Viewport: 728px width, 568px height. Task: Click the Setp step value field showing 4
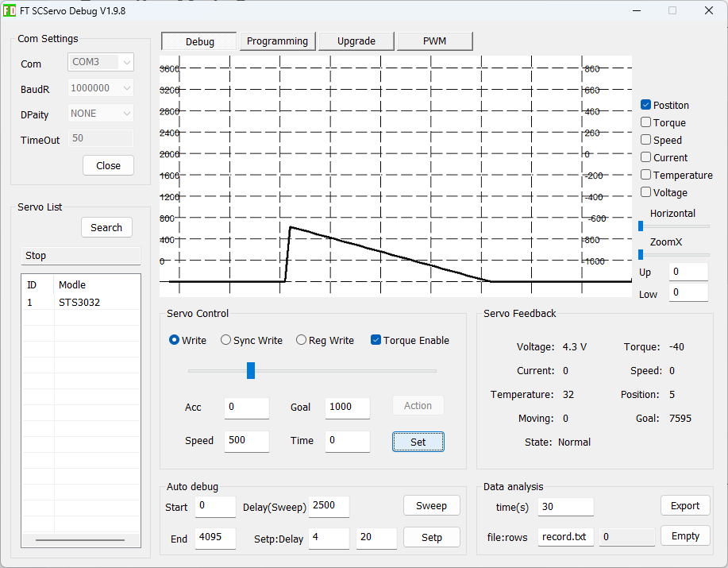(329, 538)
